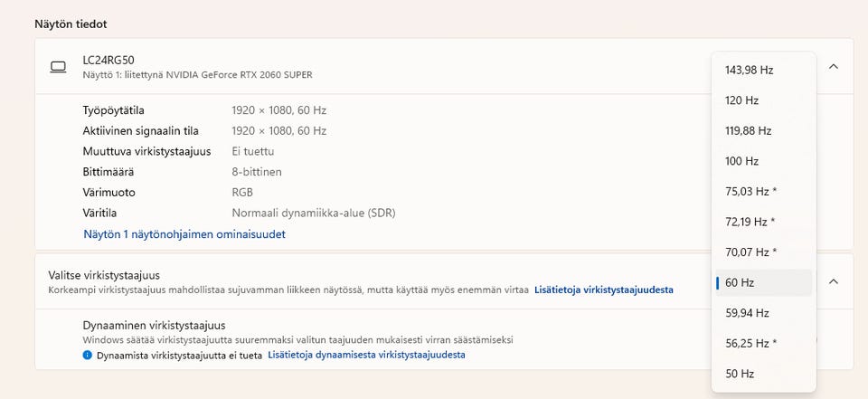Click the Bittimäärä label
The height and width of the screenshot is (399, 868).
click(108, 172)
